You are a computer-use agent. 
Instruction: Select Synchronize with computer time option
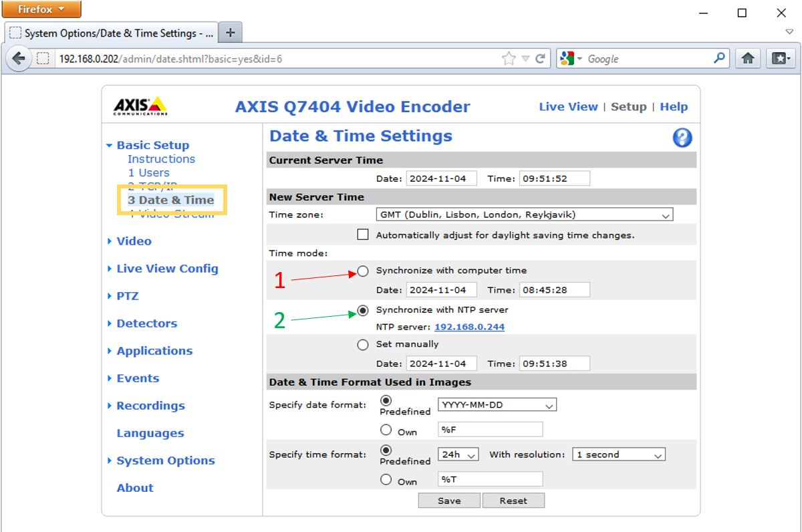pyautogui.click(x=363, y=271)
